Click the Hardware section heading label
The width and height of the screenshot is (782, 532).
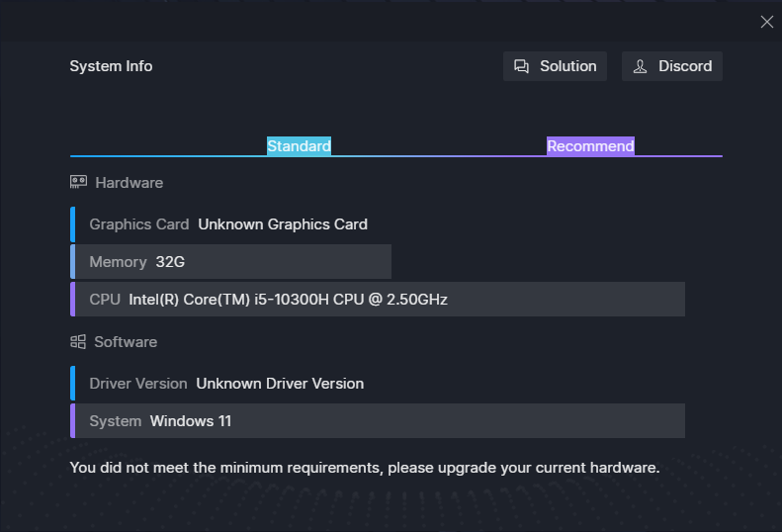tap(129, 183)
